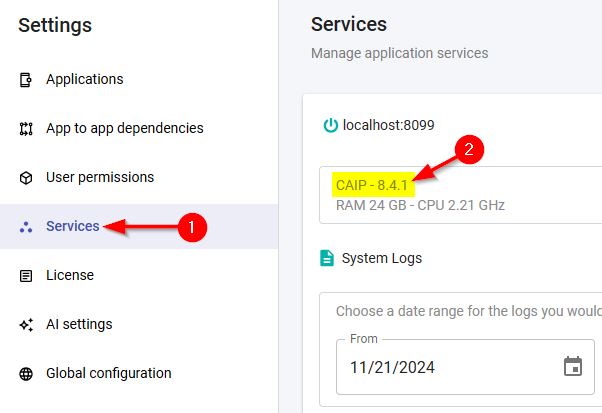Open Global configuration settings

[x=109, y=373]
